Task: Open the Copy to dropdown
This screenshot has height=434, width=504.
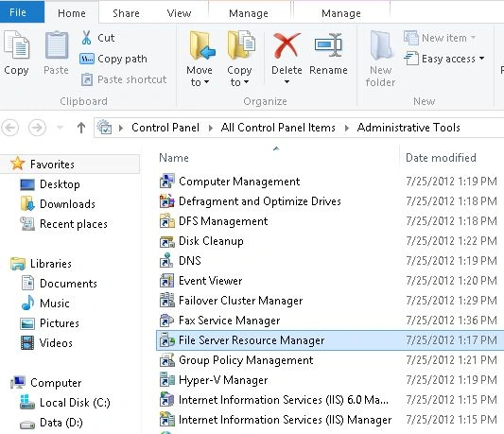Action: click(x=239, y=77)
